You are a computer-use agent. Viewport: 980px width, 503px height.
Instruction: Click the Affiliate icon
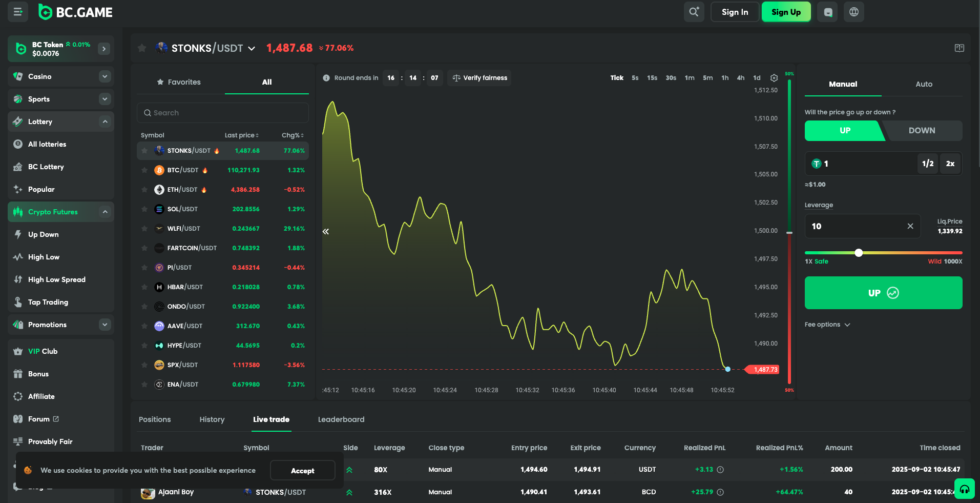pos(18,396)
